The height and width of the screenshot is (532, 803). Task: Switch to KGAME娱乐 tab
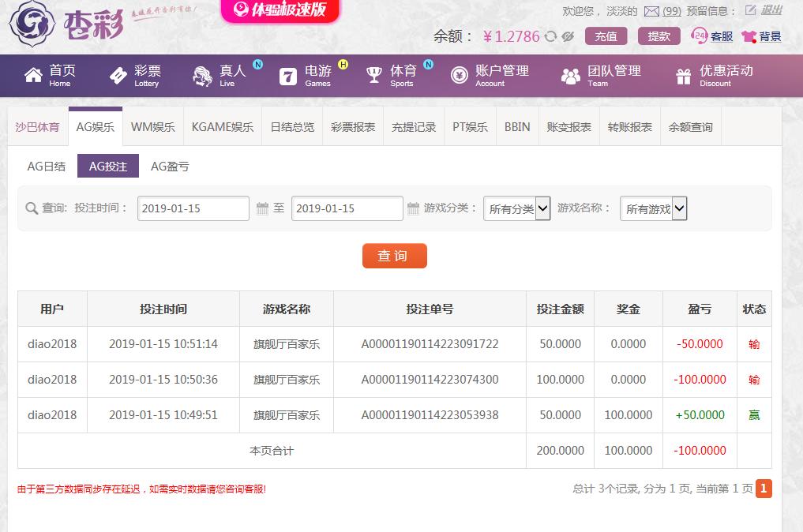[x=222, y=127]
